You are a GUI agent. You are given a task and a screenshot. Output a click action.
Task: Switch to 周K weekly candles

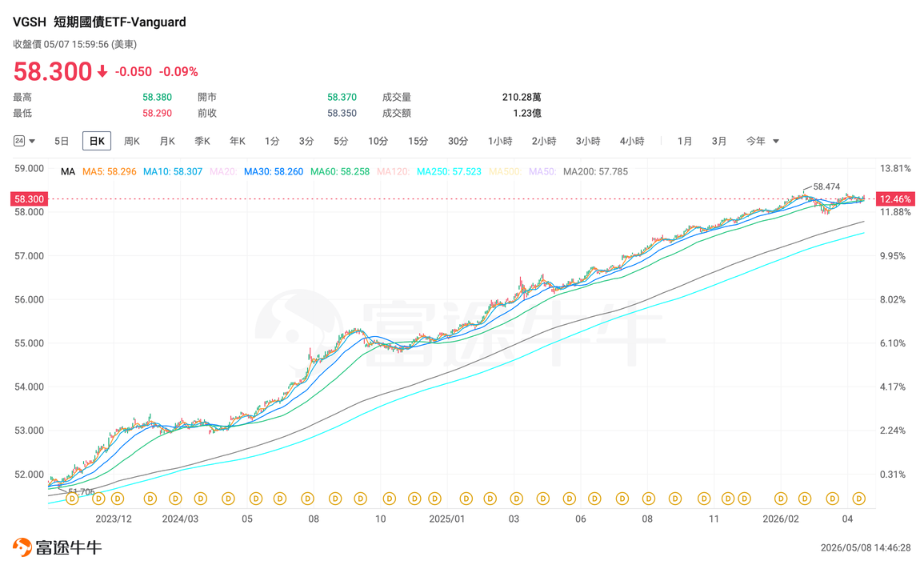click(x=131, y=141)
